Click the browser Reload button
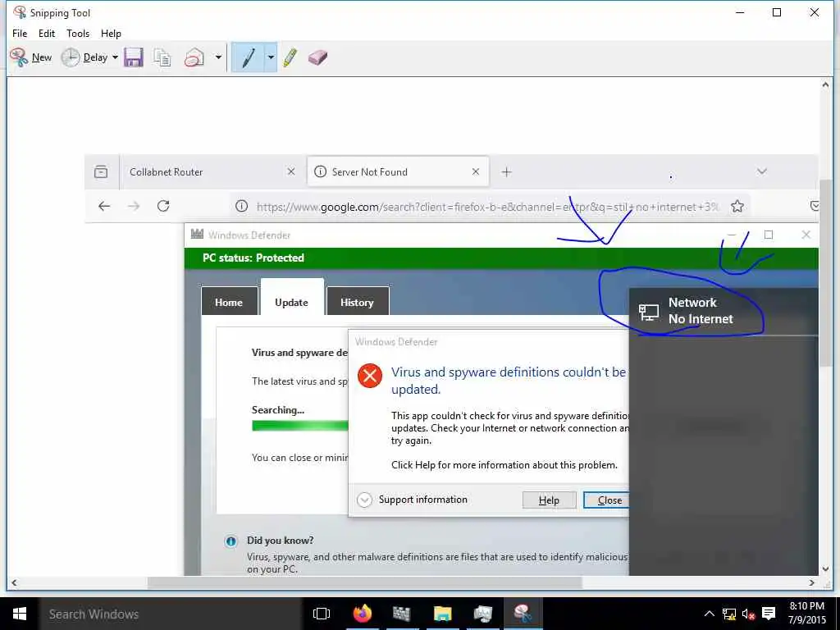 [x=163, y=206]
